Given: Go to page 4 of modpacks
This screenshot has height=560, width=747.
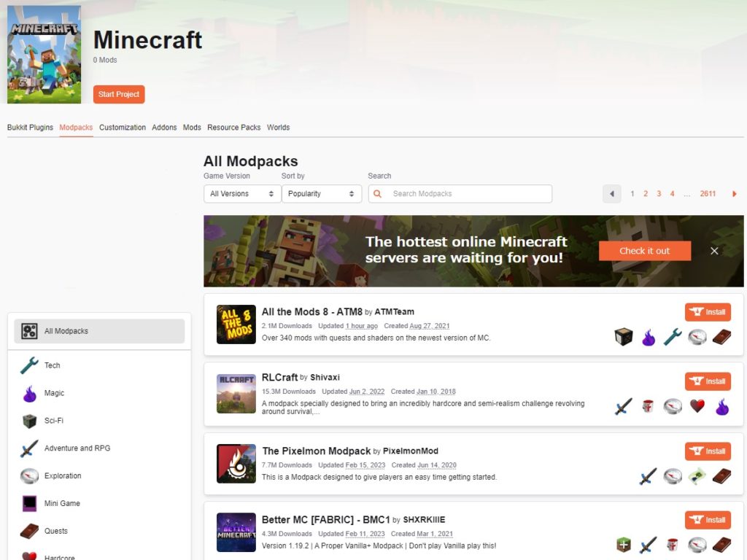Looking at the screenshot, I should [x=672, y=194].
